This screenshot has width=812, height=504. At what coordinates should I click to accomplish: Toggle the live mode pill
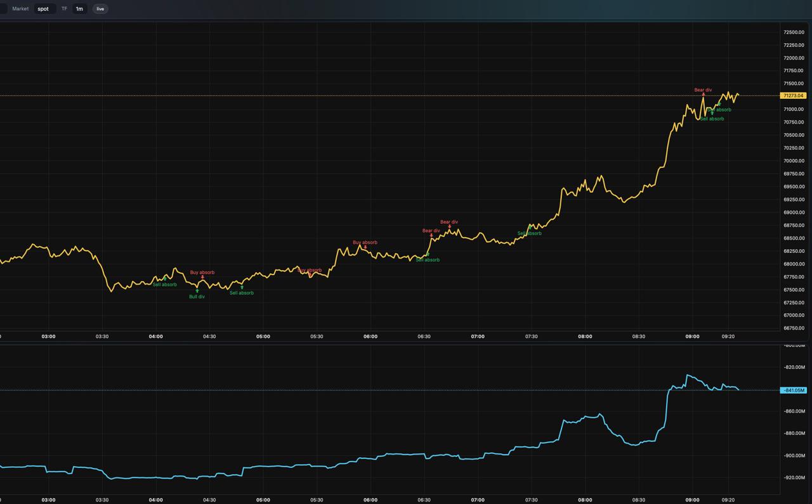[x=100, y=9]
